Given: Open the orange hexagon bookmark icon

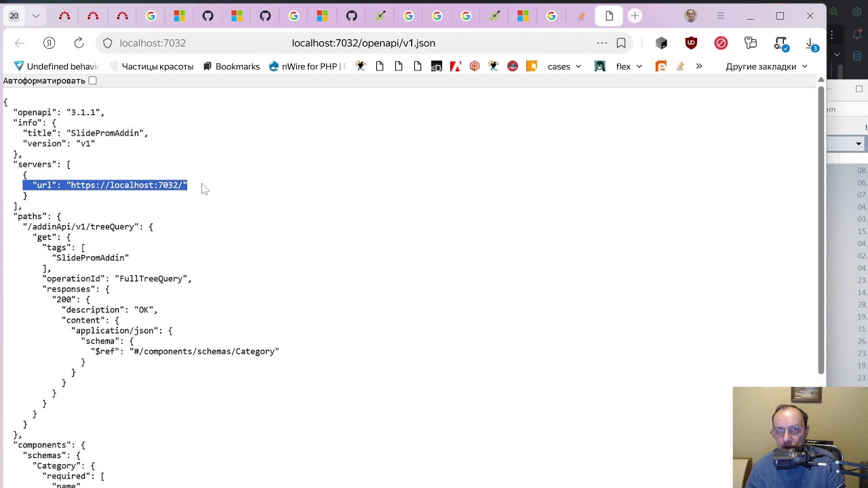Looking at the screenshot, I should (475, 66).
